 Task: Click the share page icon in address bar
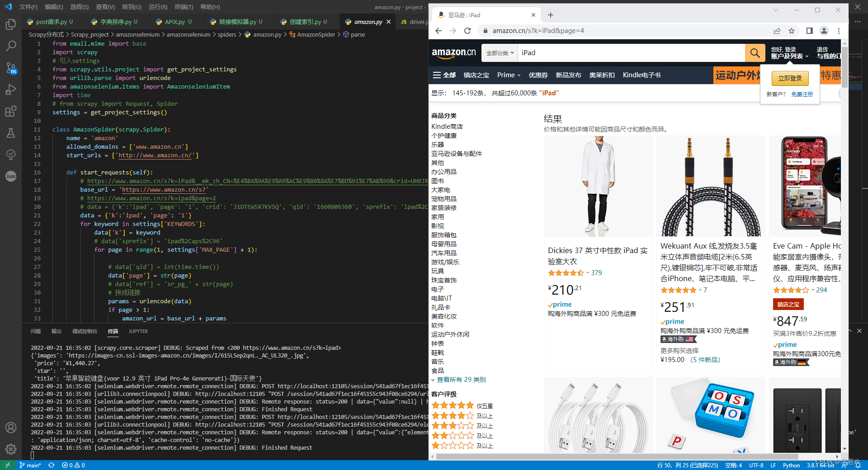tap(777, 31)
